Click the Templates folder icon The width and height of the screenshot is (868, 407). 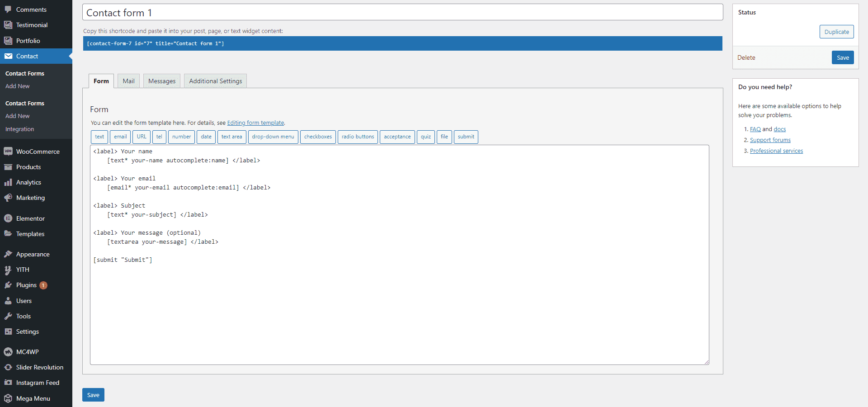[8, 234]
